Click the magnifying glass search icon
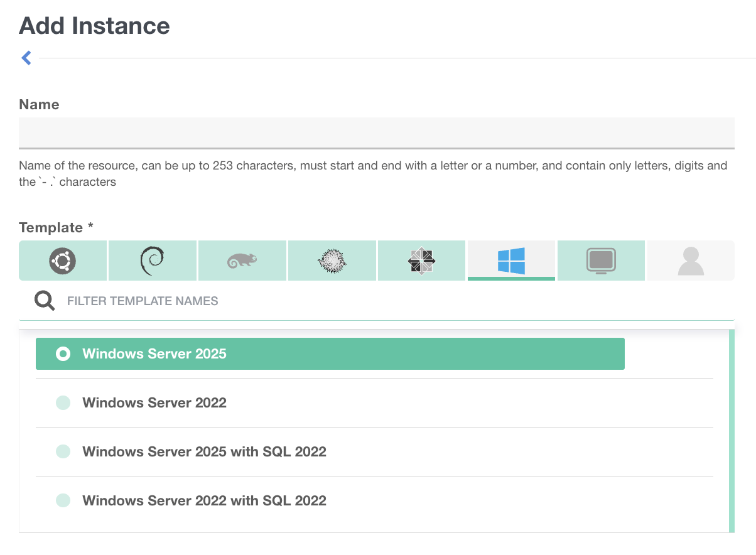756x555 pixels. tap(45, 301)
